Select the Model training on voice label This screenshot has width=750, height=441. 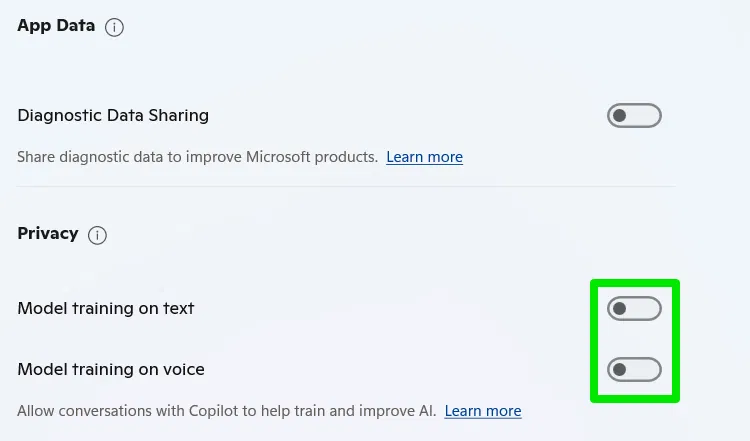click(x=111, y=369)
